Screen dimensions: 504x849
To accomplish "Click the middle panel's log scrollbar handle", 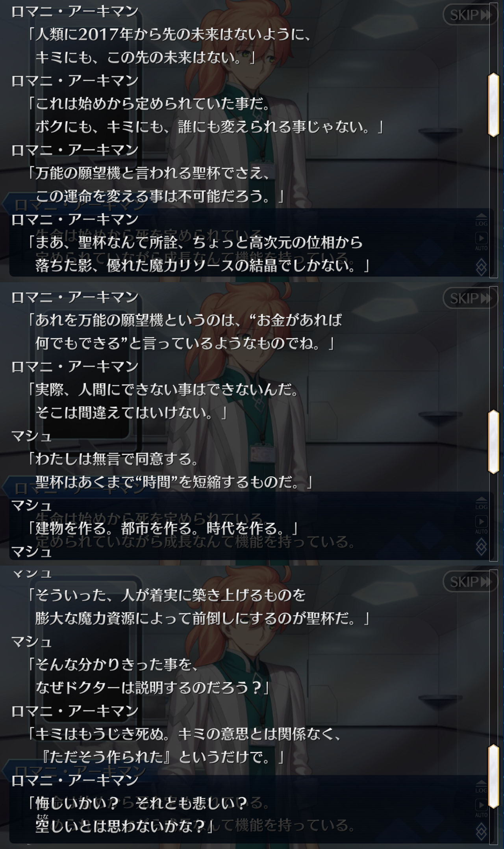I will tap(493, 442).
